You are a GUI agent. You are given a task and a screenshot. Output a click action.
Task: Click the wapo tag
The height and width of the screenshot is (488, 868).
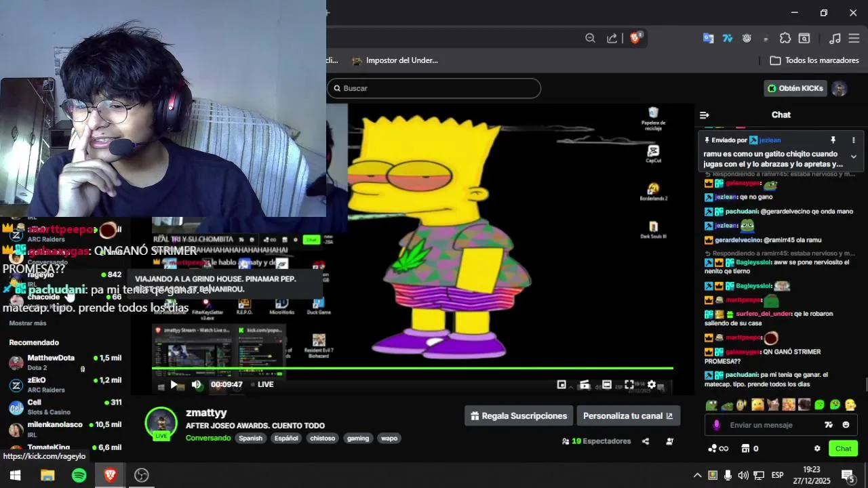pos(389,438)
